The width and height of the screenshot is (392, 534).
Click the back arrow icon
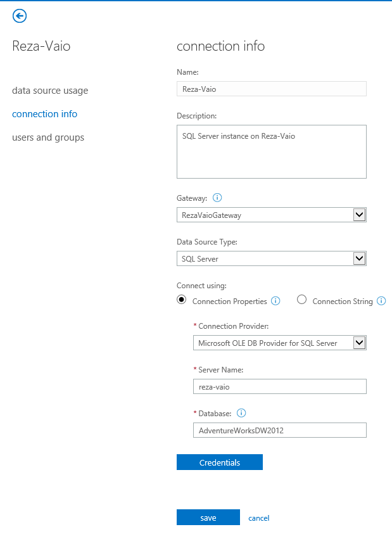pos(20,16)
